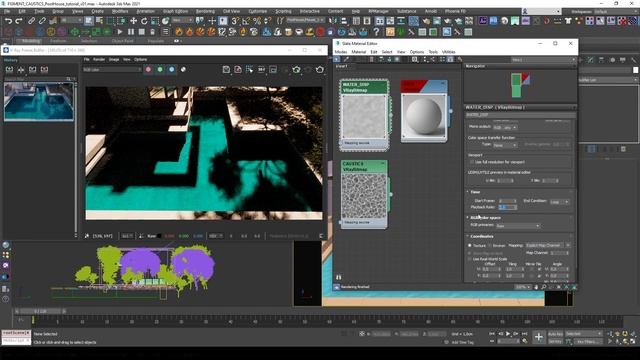
Task: Select the arrow selection tool in Slate Material Editor
Action: [337, 60]
